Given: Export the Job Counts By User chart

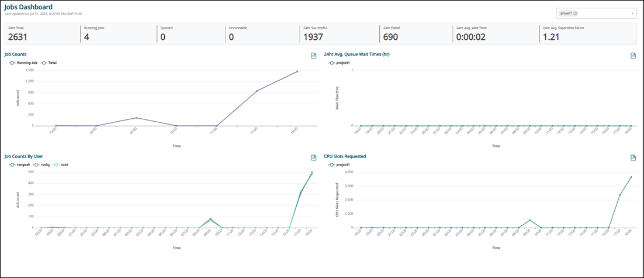Looking at the screenshot, I should (314, 157).
